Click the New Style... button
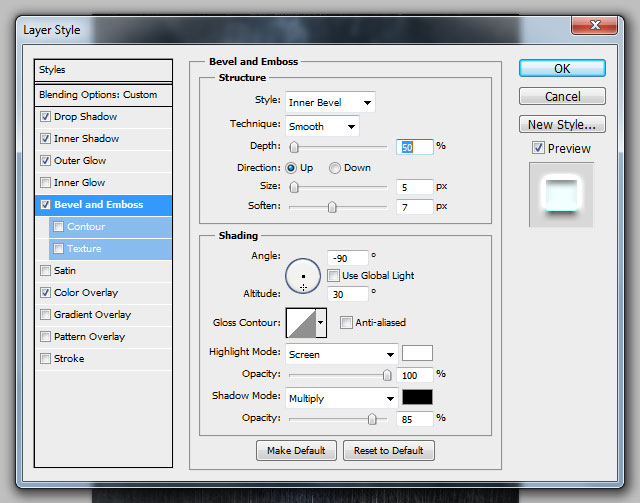Image resolution: width=640 pixels, height=503 pixels. [562, 125]
